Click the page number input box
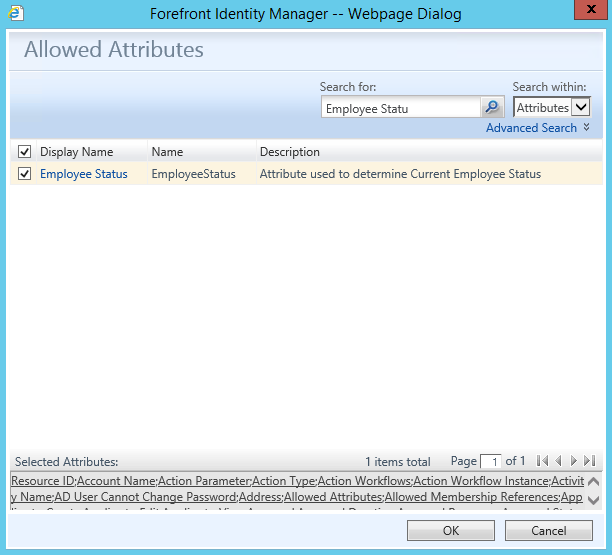Viewport: 612px width, 555px height. point(490,462)
